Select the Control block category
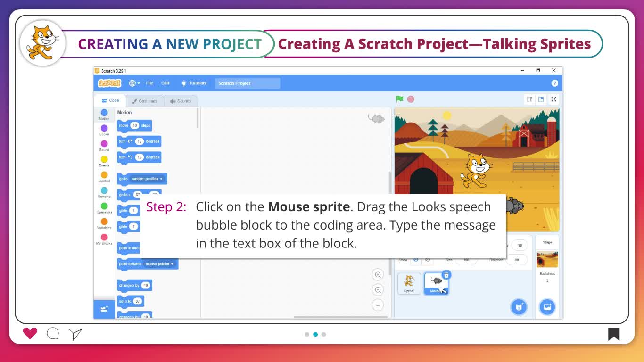The width and height of the screenshot is (644, 362). click(x=104, y=177)
